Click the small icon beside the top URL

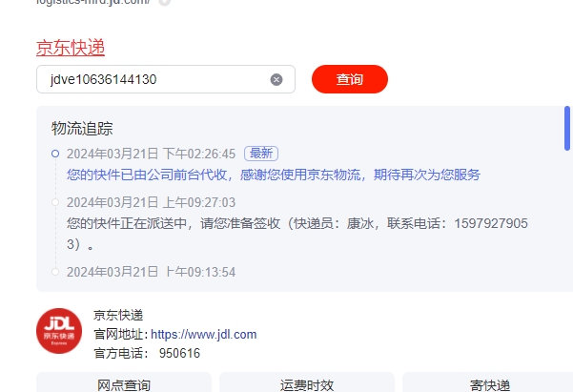point(164,2)
